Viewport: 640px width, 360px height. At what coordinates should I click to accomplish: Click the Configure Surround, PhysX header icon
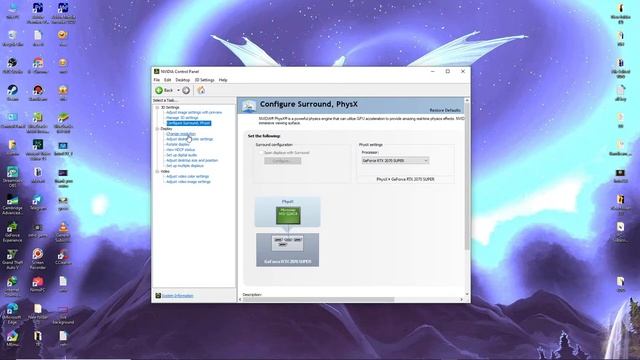pos(249,106)
